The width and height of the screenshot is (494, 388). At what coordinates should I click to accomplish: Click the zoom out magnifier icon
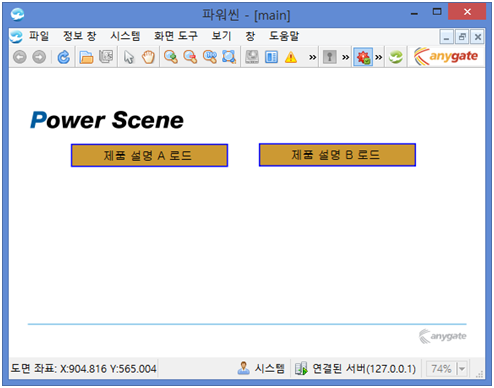pos(190,57)
